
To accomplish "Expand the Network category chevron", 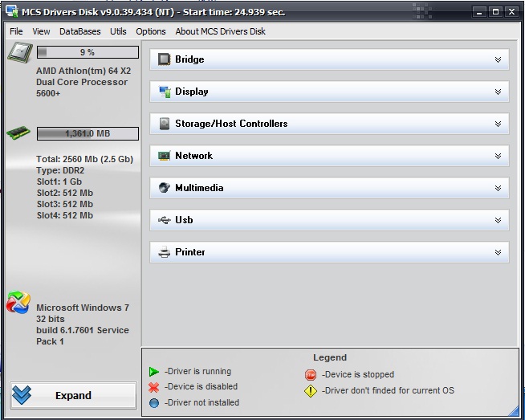I will point(498,156).
